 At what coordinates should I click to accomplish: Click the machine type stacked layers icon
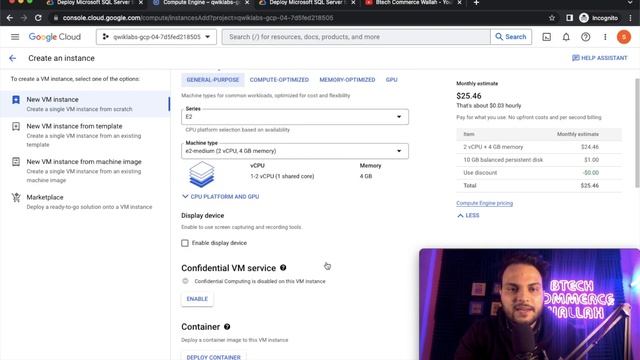pyautogui.click(x=201, y=174)
